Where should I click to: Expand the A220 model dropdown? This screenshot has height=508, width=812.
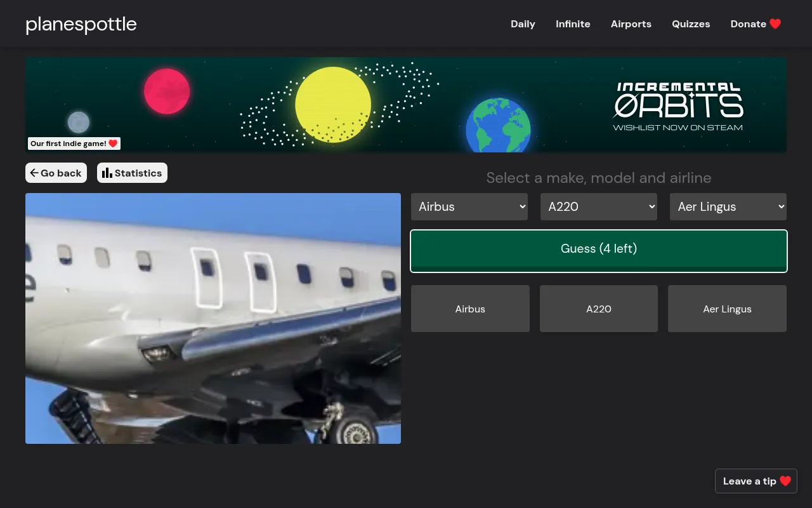[x=599, y=206]
